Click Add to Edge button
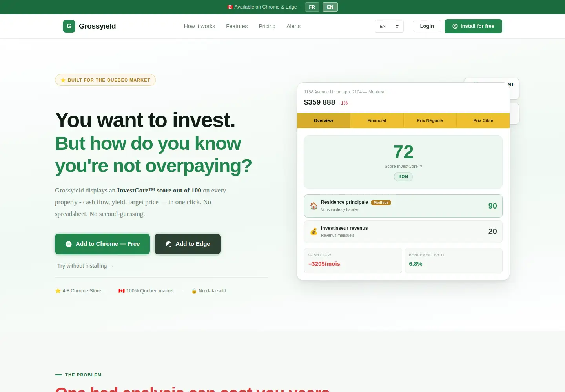The width and height of the screenshot is (565, 392). tap(188, 244)
